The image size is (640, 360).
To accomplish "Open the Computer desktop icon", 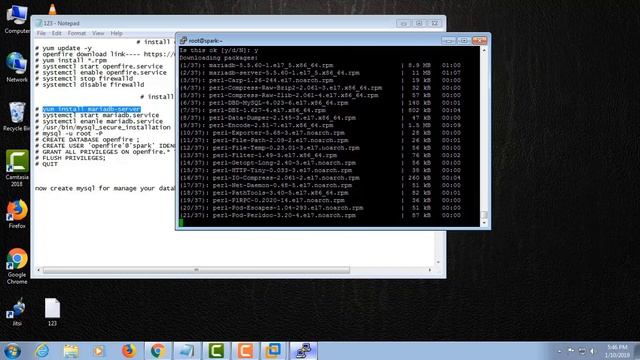I will 16,20.
